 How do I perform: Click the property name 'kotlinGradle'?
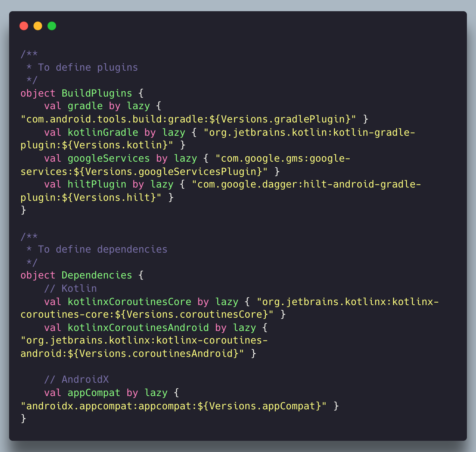(103, 132)
